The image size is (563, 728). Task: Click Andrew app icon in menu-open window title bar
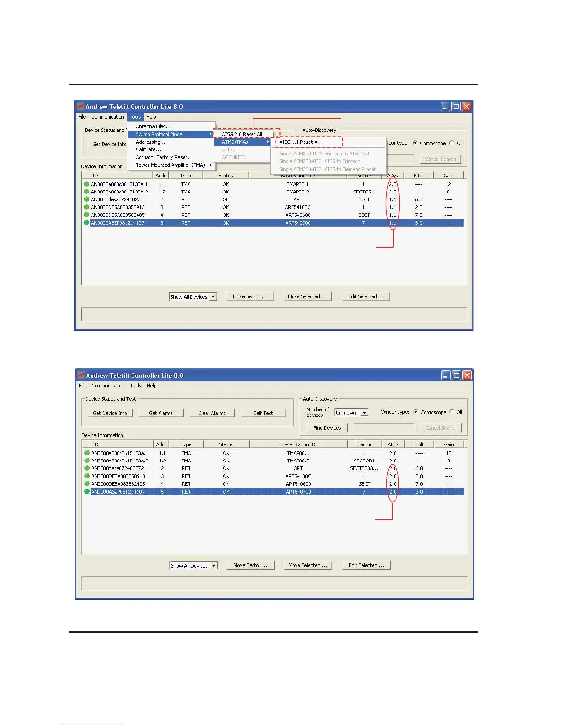[80, 106]
